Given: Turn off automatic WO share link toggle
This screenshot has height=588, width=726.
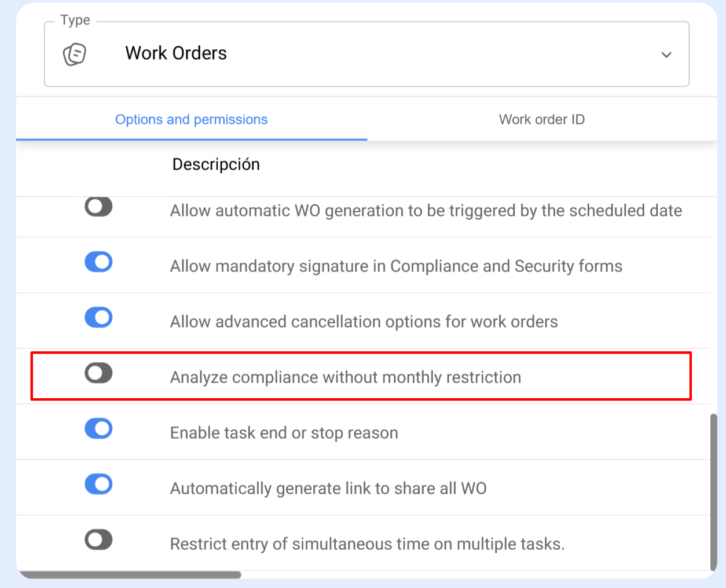Looking at the screenshot, I should click(98, 484).
